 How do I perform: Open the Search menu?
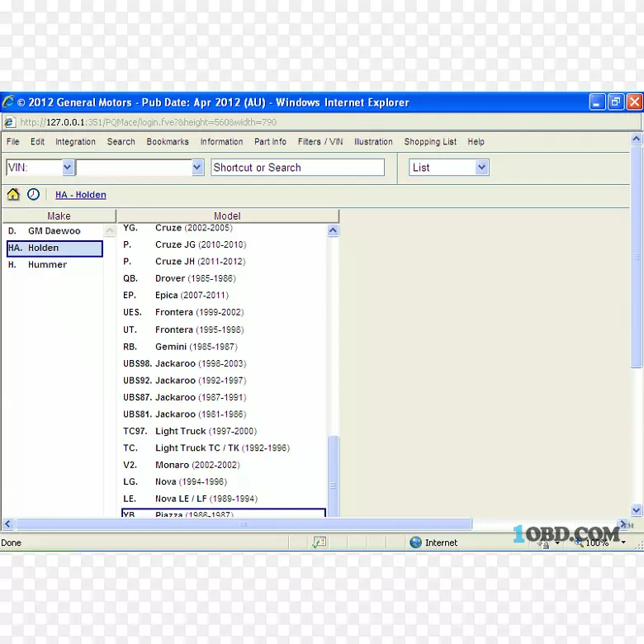click(x=121, y=142)
